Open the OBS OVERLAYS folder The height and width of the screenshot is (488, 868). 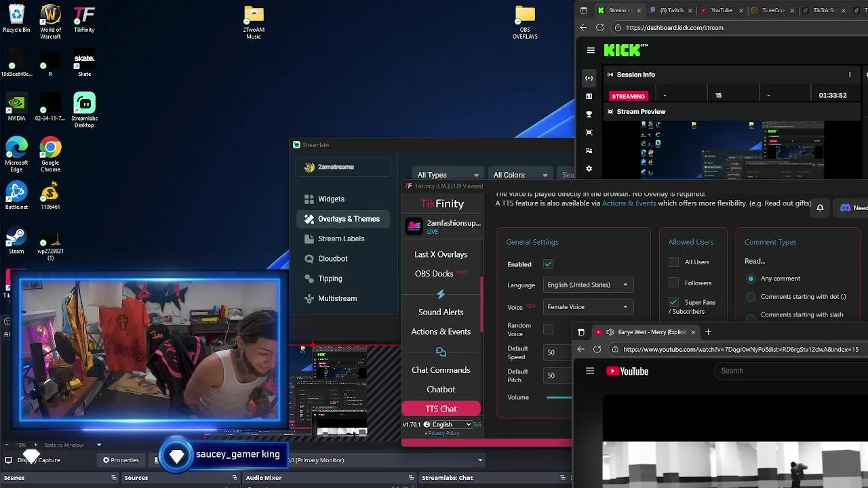coord(525,22)
